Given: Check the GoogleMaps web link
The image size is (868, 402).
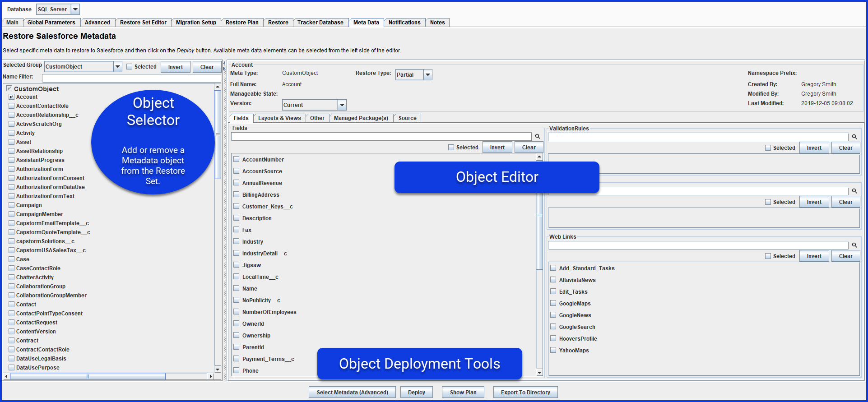Looking at the screenshot, I should pyautogui.click(x=553, y=303).
